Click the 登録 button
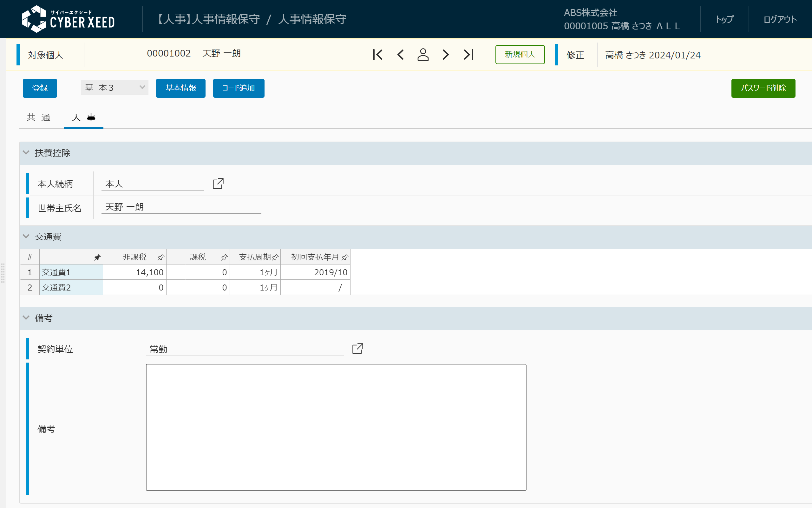The image size is (812, 508). [40, 88]
